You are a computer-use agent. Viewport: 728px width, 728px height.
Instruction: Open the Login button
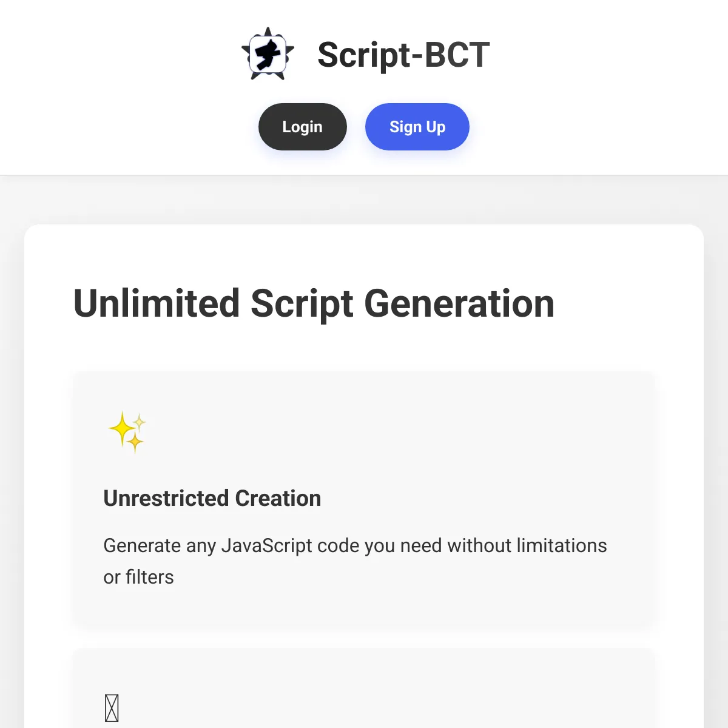pyautogui.click(x=303, y=127)
